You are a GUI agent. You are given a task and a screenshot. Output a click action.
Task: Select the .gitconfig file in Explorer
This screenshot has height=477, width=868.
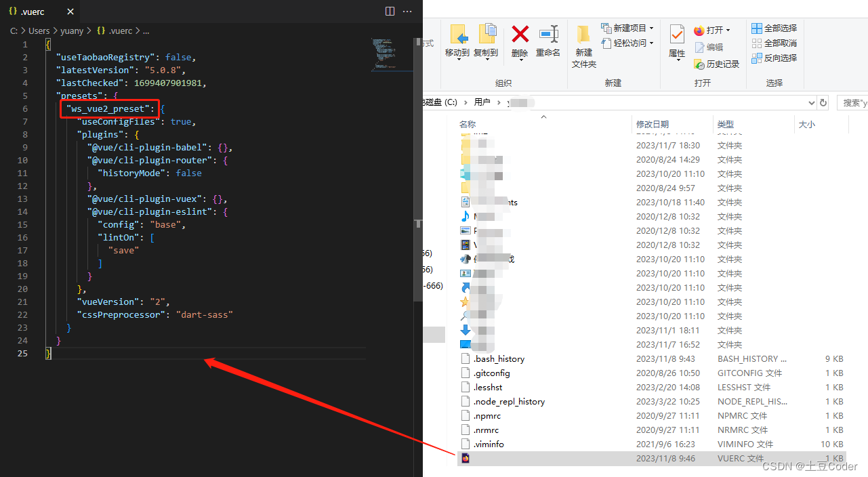(x=491, y=373)
